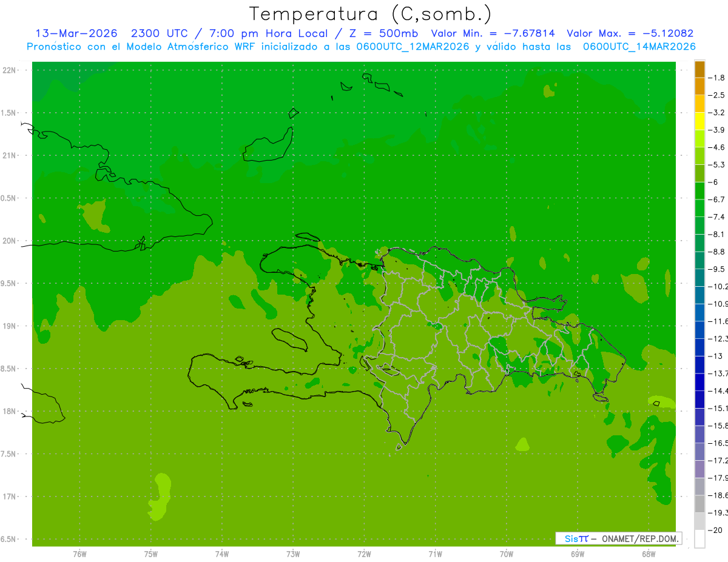728x562 pixels.
Task: Click the '76W' longitude label
Action: pos(79,554)
